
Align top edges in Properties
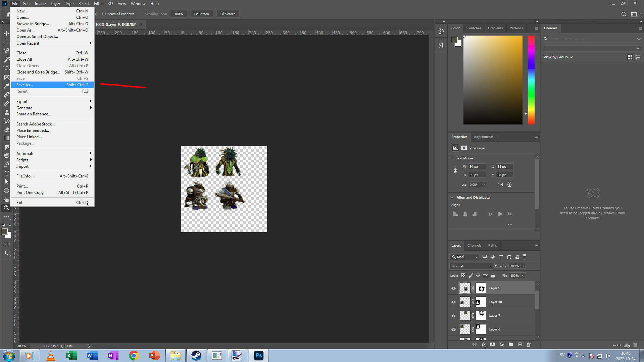[490, 214]
